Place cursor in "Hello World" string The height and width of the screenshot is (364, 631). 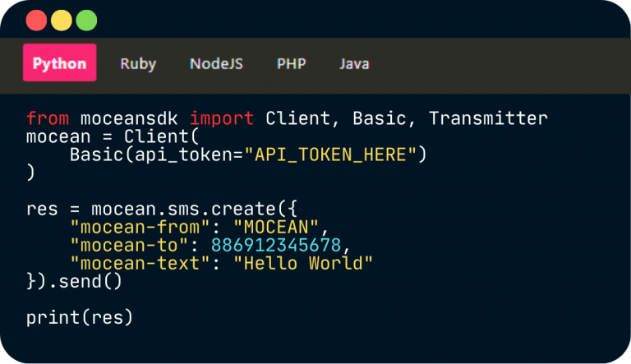tap(303, 263)
